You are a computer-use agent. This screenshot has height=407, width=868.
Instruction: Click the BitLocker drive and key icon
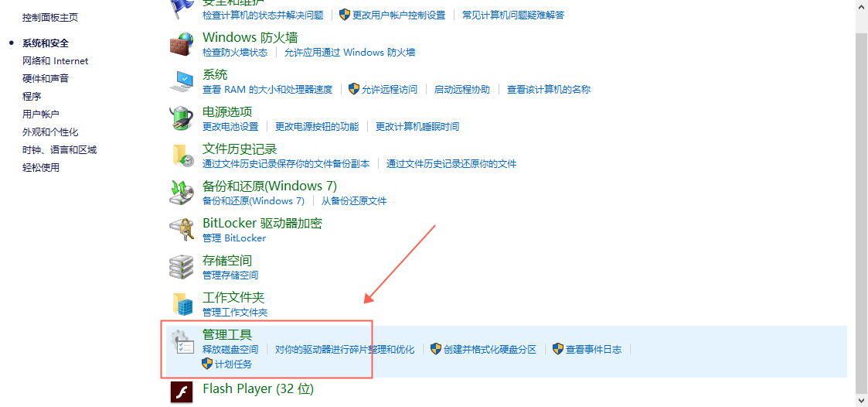(182, 230)
